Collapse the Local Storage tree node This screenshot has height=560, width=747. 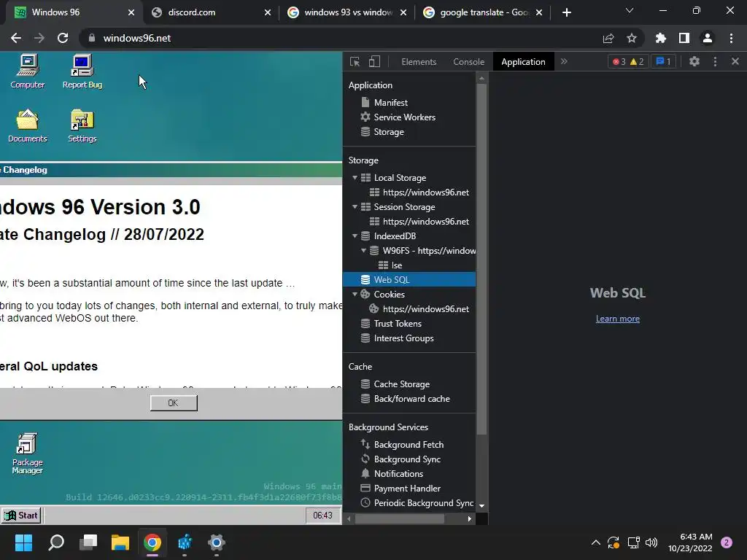tap(355, 178)
